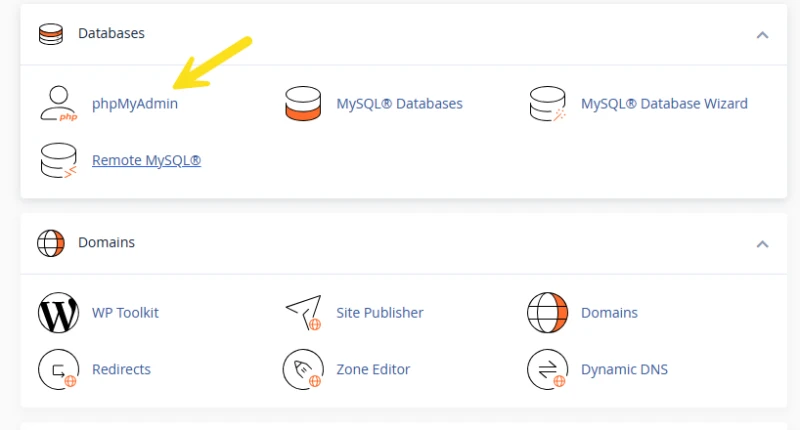Open the phpMyAdmin link

tap(135, 104)
